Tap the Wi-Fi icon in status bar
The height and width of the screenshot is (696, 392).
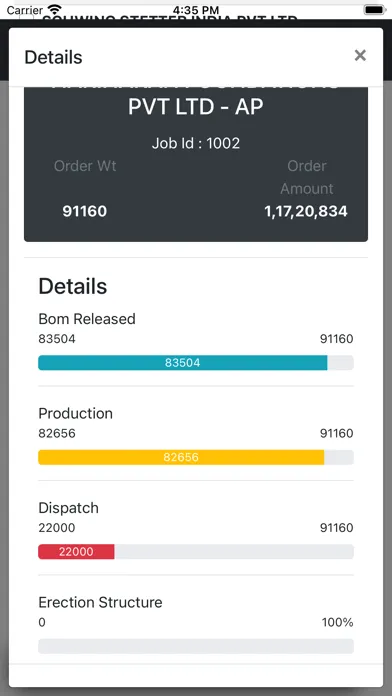pyautogui.click(x=55, y=9)
